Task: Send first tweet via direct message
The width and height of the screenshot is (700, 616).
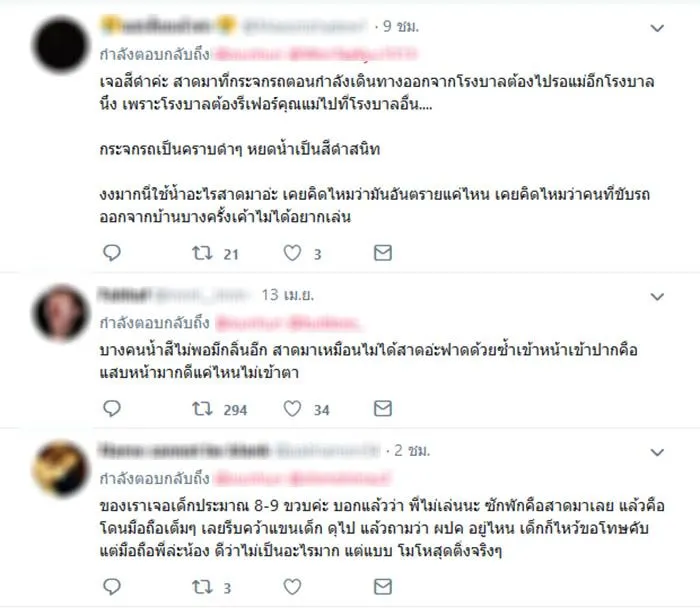Action: point(383,253)
